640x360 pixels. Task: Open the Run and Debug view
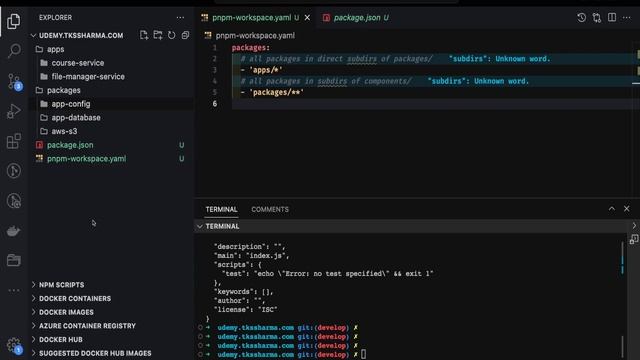pyautogui.click(x=14, y=111)
